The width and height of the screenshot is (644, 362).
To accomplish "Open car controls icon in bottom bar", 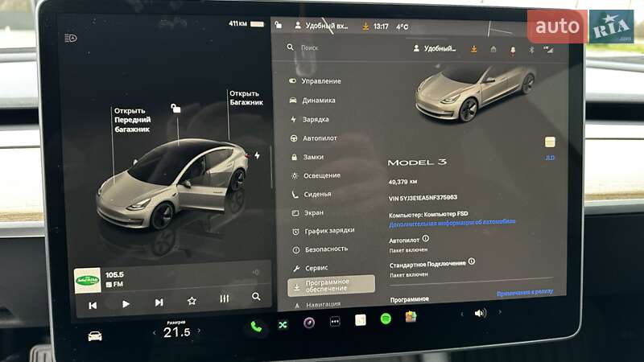I will [95, 336].
